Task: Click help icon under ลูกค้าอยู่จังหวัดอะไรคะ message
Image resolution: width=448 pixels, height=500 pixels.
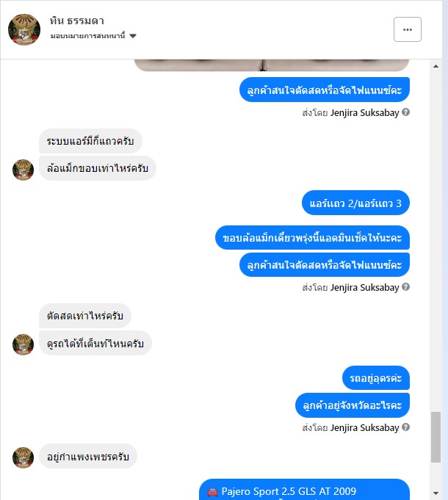Action: coord(405,427)
